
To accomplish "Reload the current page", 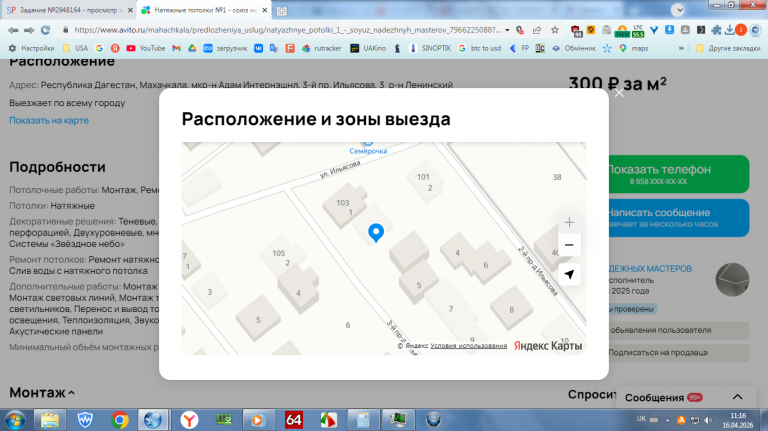I will [46, 30].
